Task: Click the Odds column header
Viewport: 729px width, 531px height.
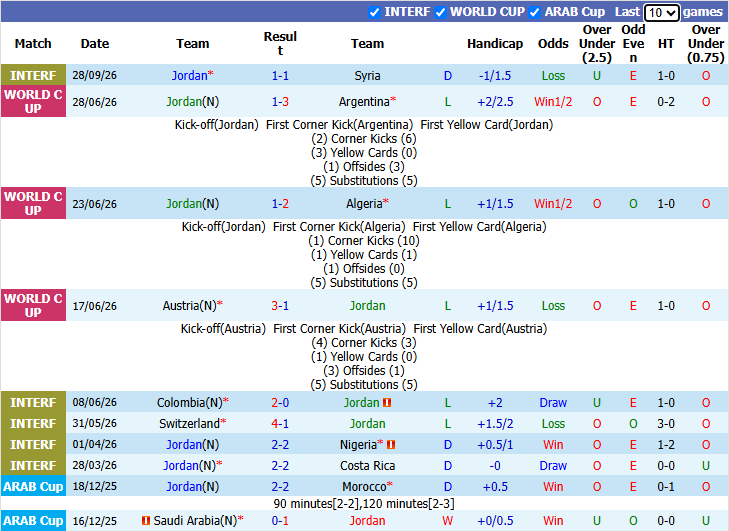Action: [553, 43]
